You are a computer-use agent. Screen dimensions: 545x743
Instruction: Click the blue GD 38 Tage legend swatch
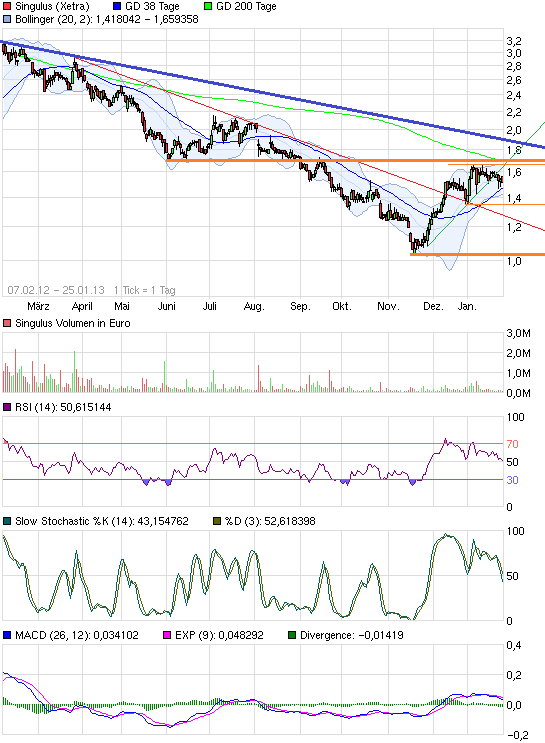click(117, 6)
